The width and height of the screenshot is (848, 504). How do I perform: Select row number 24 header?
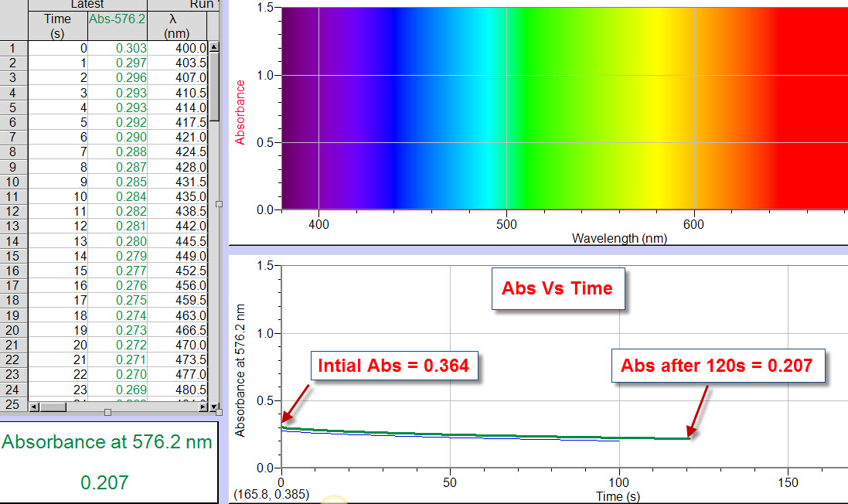(13, 390)
